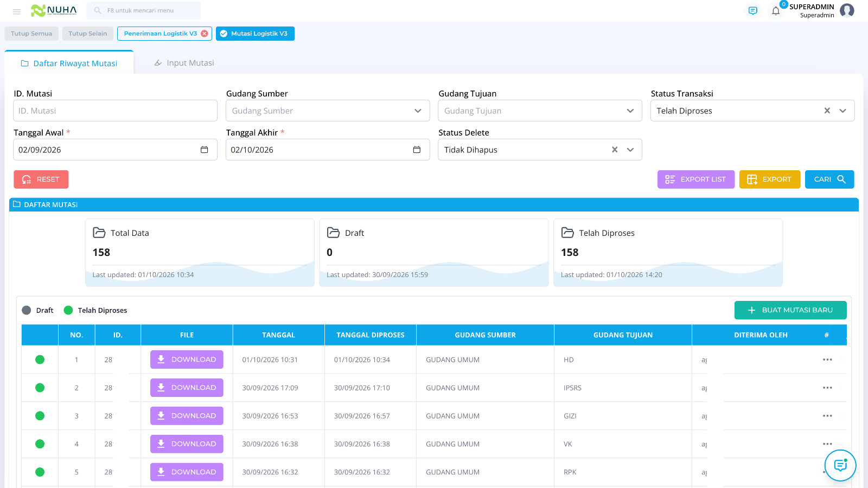Click the Tutup Semua button

coord(31,34)
